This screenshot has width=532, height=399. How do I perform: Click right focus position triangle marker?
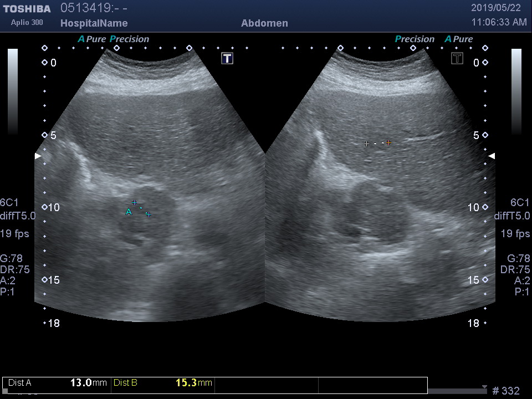tap(492, 156)
